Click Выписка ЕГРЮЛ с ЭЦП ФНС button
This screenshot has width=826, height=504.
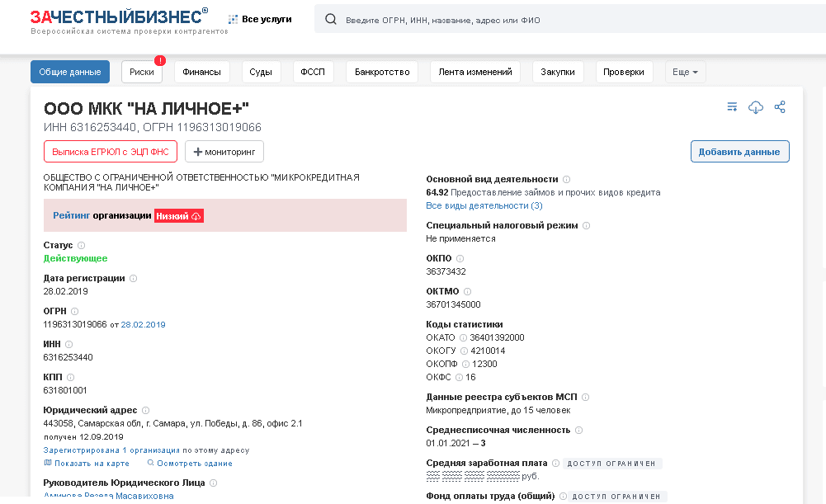110,152
